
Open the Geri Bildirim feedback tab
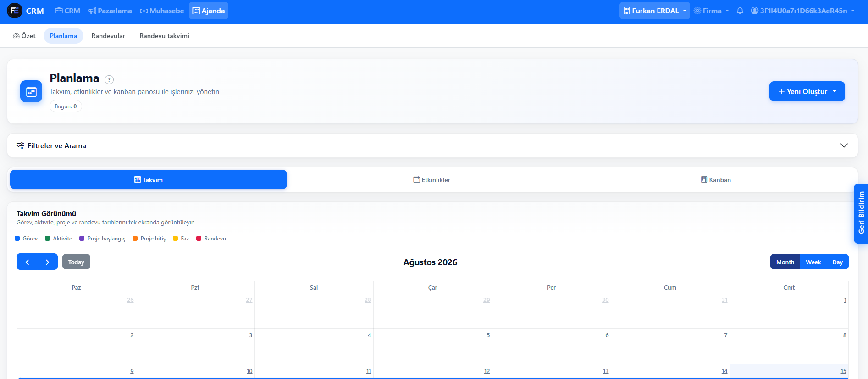pos(861,213)
